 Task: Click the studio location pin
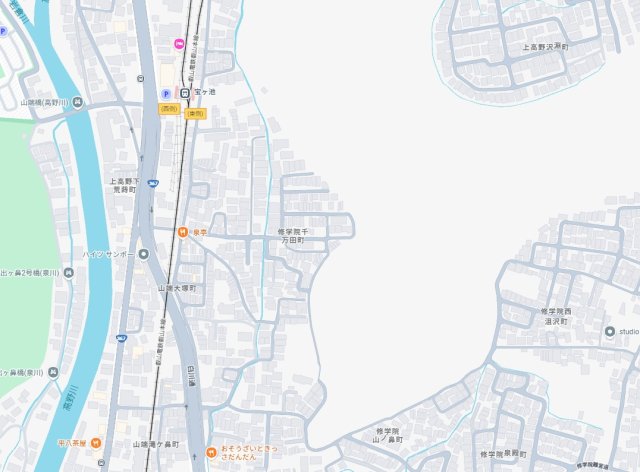[x=610, y=332]
